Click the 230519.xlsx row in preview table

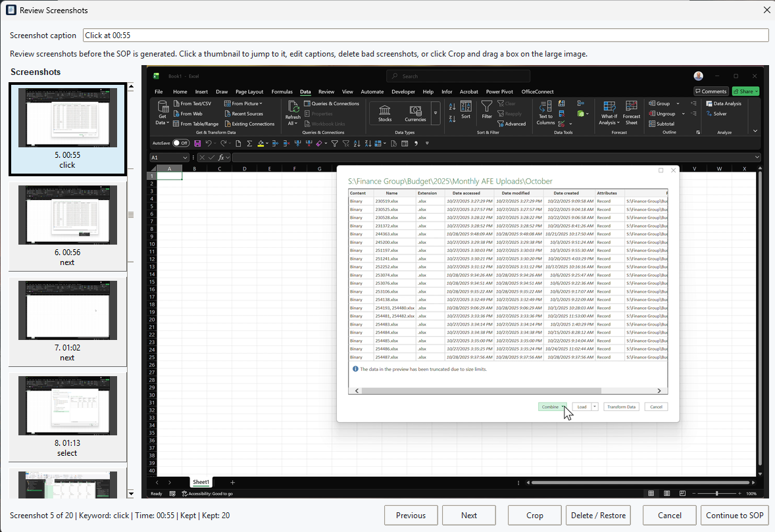508,201
